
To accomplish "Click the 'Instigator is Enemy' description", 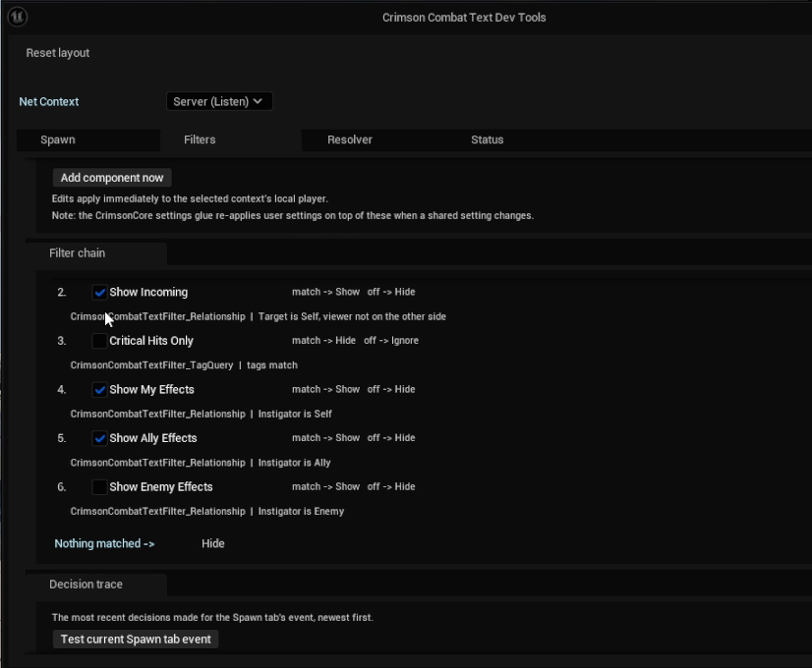I will 301,511.
